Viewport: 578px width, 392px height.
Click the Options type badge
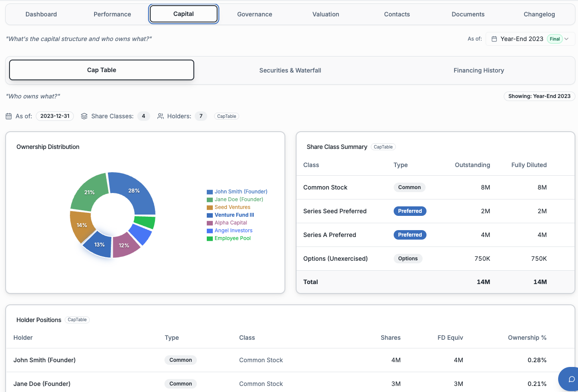click(408, 259)
